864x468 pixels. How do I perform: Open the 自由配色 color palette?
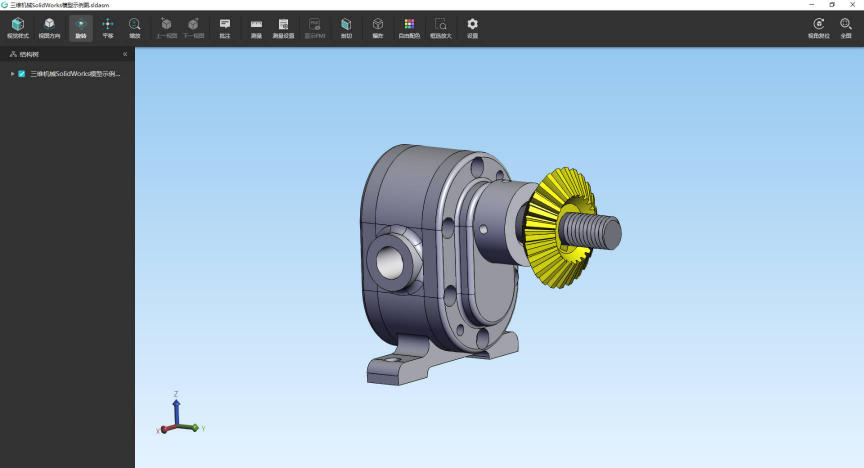(409, 27)
